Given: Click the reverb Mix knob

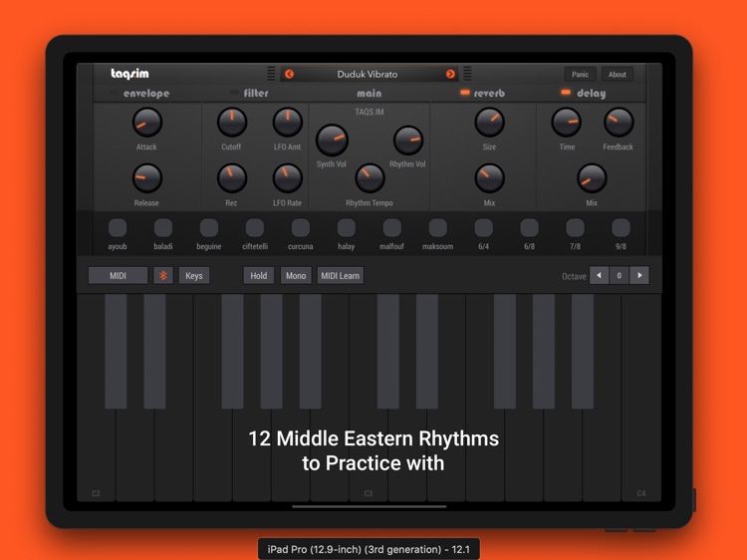Looking at the screenshot, I should 489,178.
